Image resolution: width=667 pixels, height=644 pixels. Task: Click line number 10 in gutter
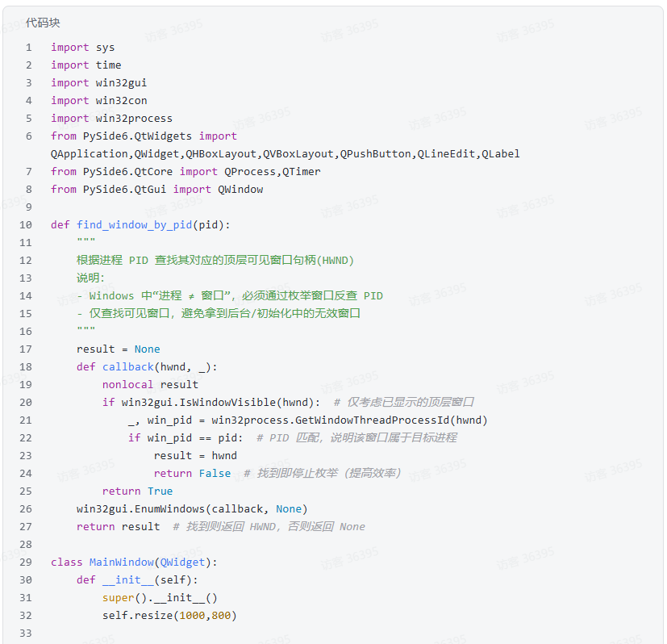[26, 225]
